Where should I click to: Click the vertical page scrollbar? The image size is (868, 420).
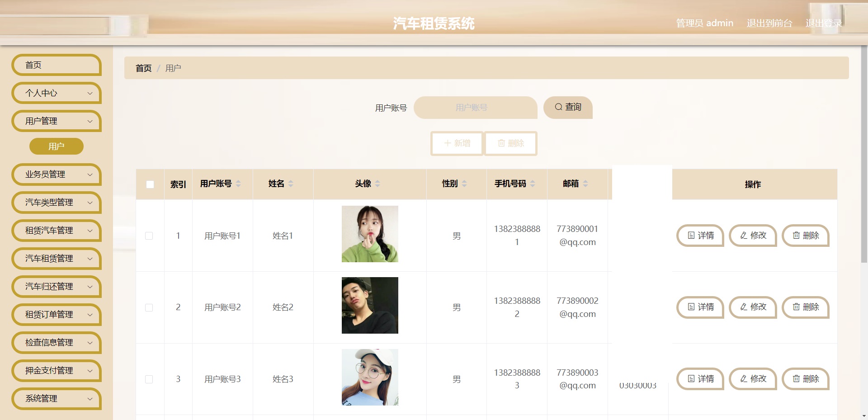click(864, 154)
